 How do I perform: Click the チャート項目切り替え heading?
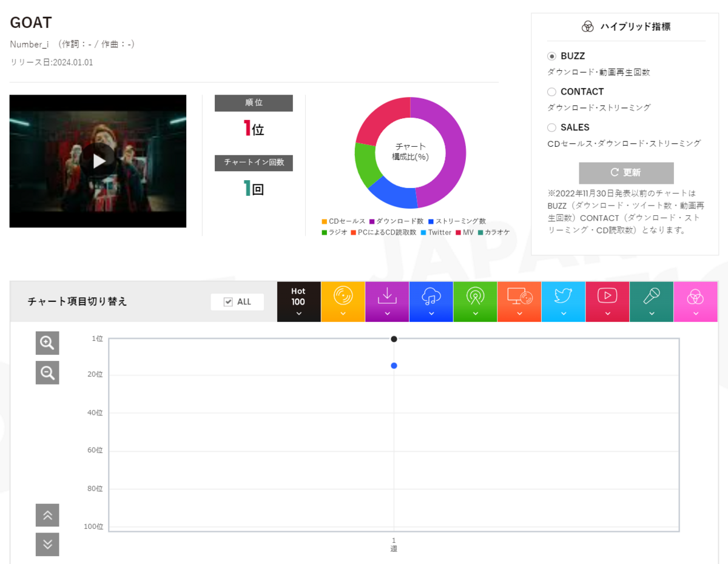(x=77, y=301)
